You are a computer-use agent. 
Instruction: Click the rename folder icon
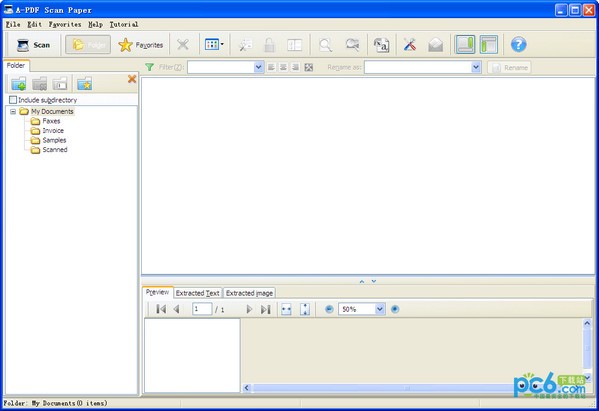point(60,84)
